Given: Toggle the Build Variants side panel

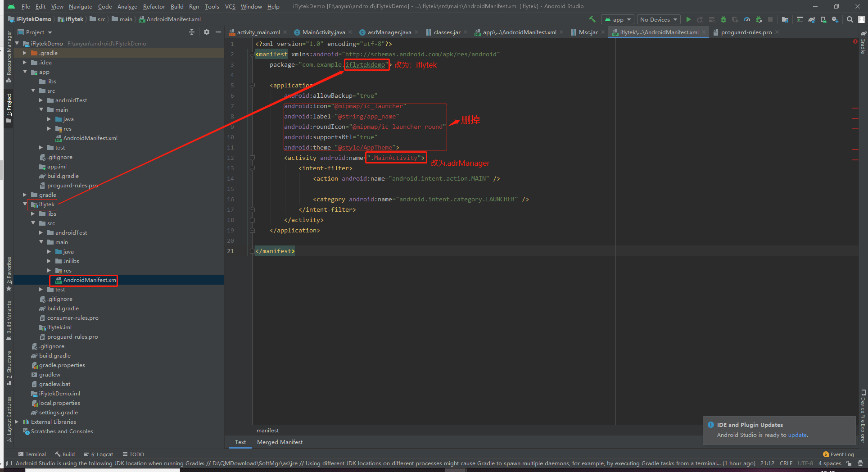Looking at the screenshot, I should (x=9, y=321).
